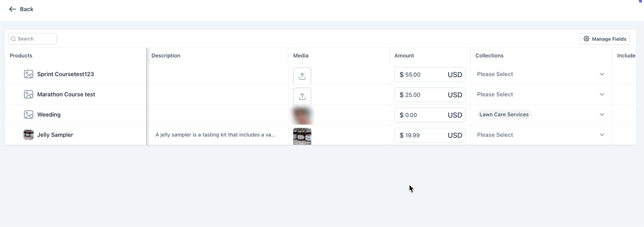Go Back to previous page
644x227 pixels.
coord(21,9)
